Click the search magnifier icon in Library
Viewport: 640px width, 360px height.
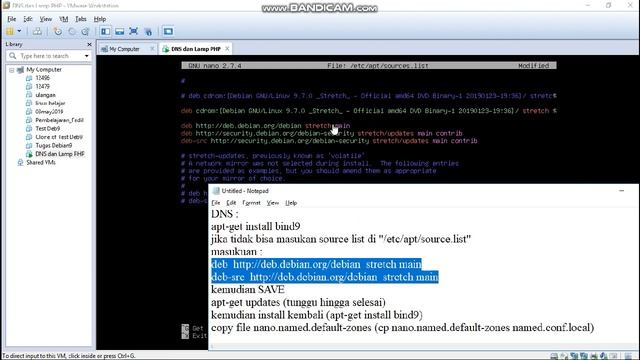13,56
